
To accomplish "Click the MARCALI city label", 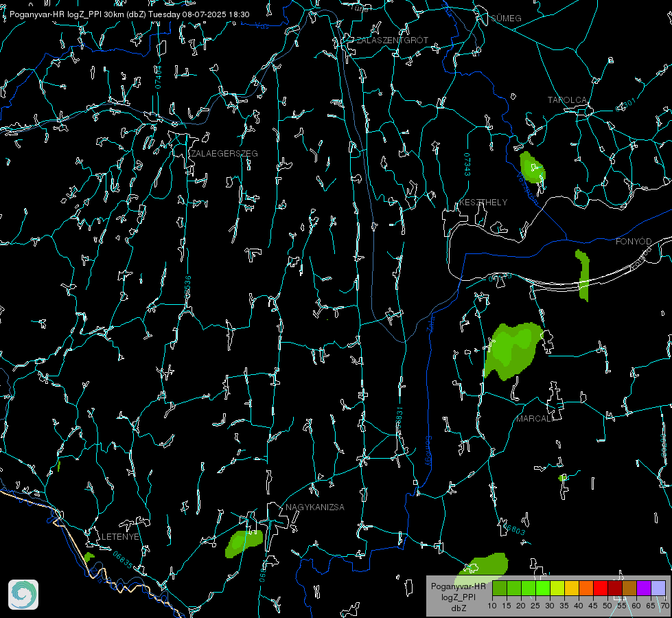I will [x=535, y=419].
